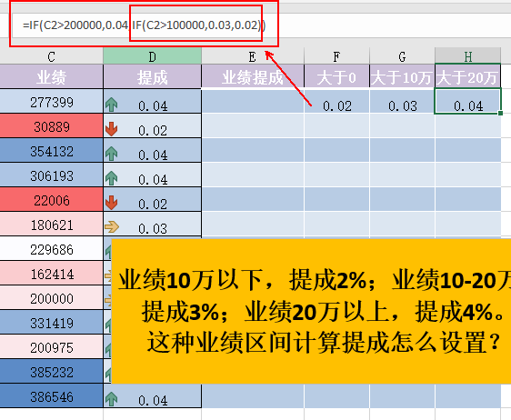The height and width of the screenshot is (420, 511).
Task: Select cell with value 200000
Action: (52, 298)
